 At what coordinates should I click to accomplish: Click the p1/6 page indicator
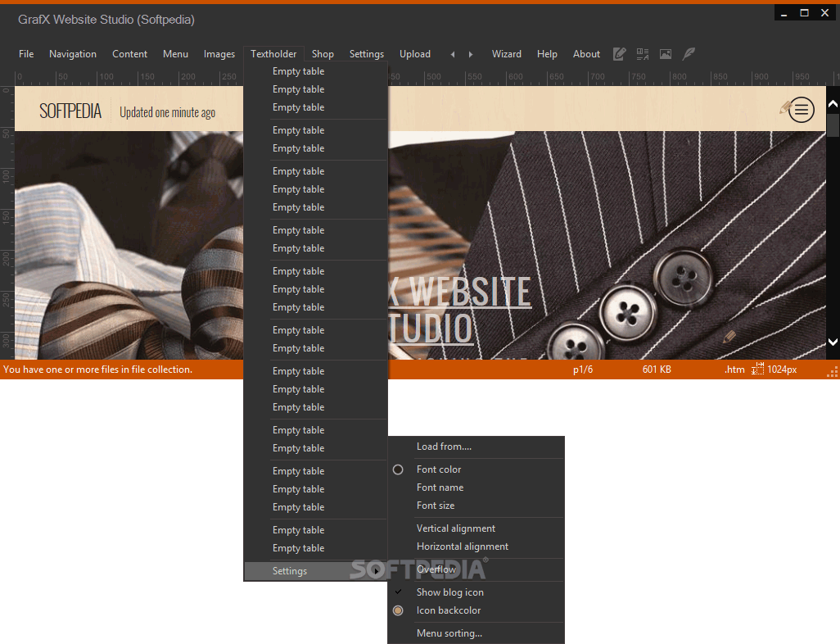(x=583, y=370)
